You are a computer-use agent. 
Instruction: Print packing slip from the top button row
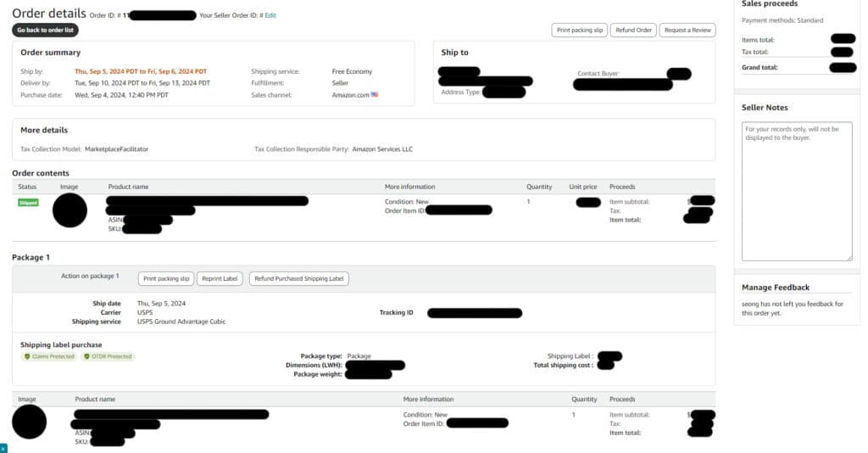[580, 30]
